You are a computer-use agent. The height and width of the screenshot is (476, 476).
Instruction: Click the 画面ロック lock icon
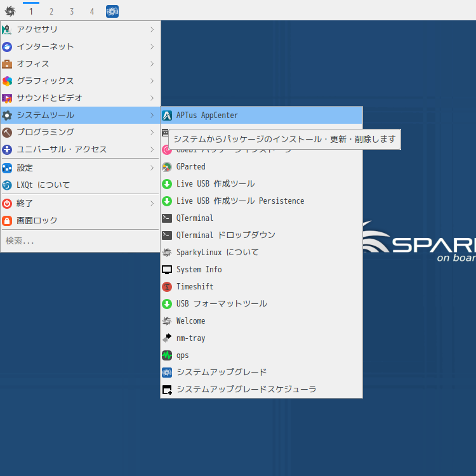coord(7,221)
